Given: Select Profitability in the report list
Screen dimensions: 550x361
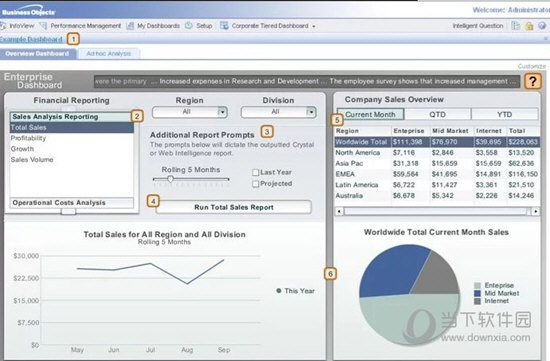Looking at the screenshot, I should (72, 138).
